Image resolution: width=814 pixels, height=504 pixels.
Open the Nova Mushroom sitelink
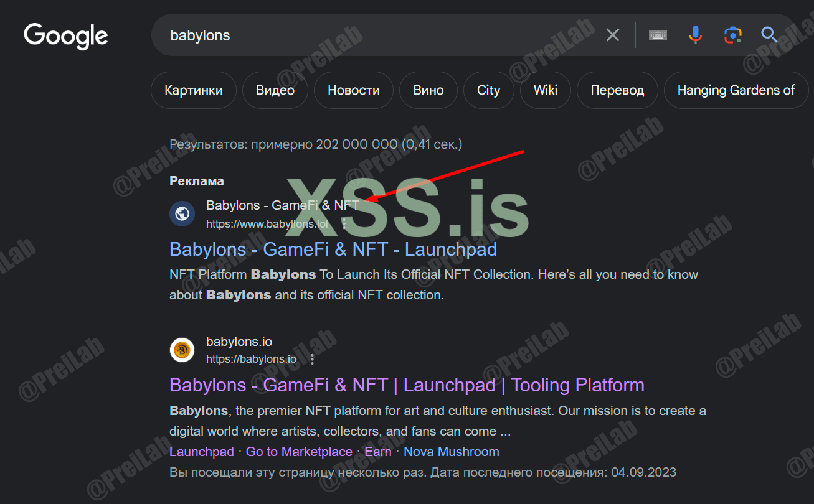(x=452, y=452)
